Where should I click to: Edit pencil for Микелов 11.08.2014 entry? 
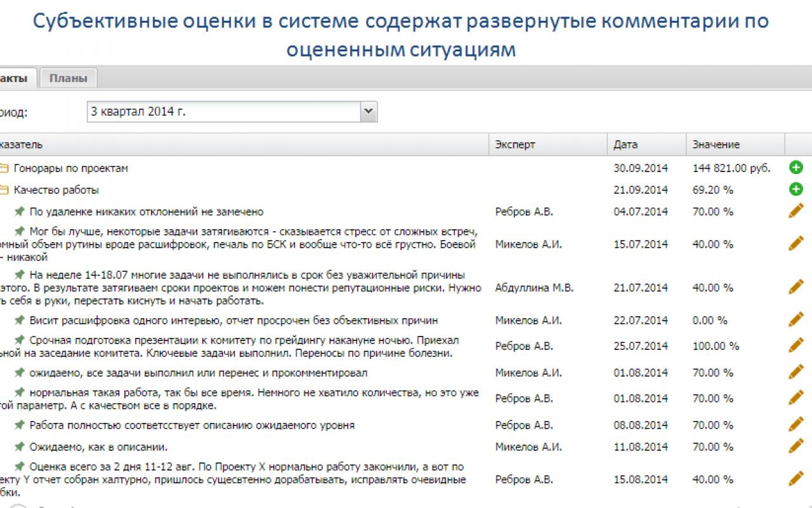[x=796, y=446]
